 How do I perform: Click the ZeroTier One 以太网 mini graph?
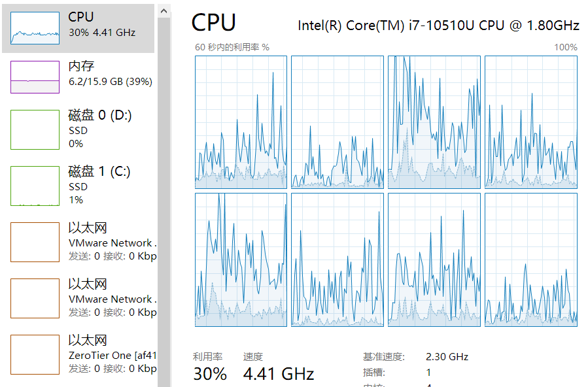point(35,354)
